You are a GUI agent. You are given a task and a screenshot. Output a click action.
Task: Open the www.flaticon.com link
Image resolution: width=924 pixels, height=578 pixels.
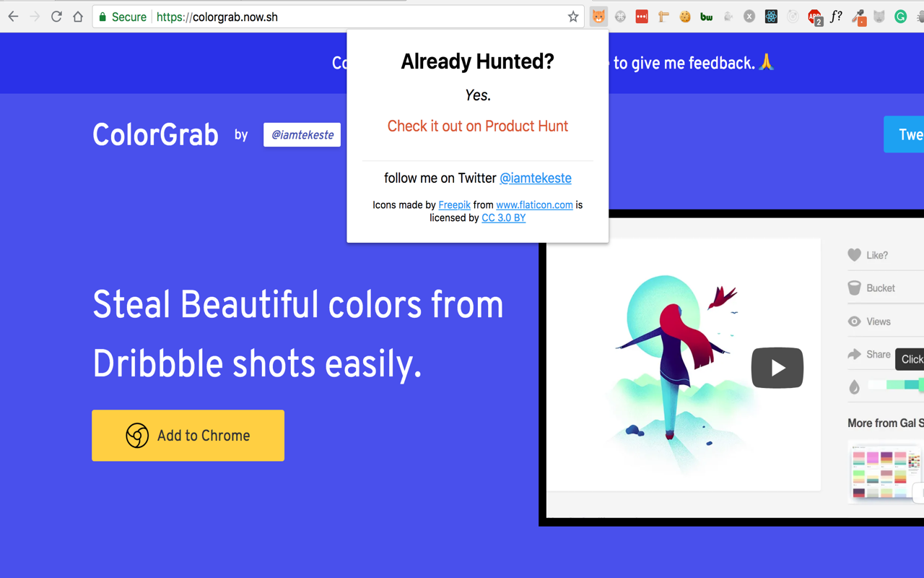click(534, 204)
